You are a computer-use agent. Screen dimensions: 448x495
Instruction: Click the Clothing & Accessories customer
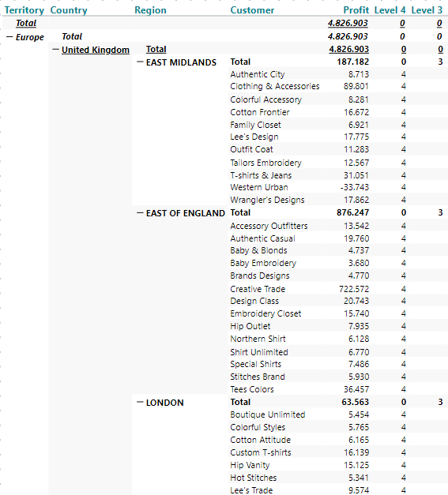click(275, 86)
